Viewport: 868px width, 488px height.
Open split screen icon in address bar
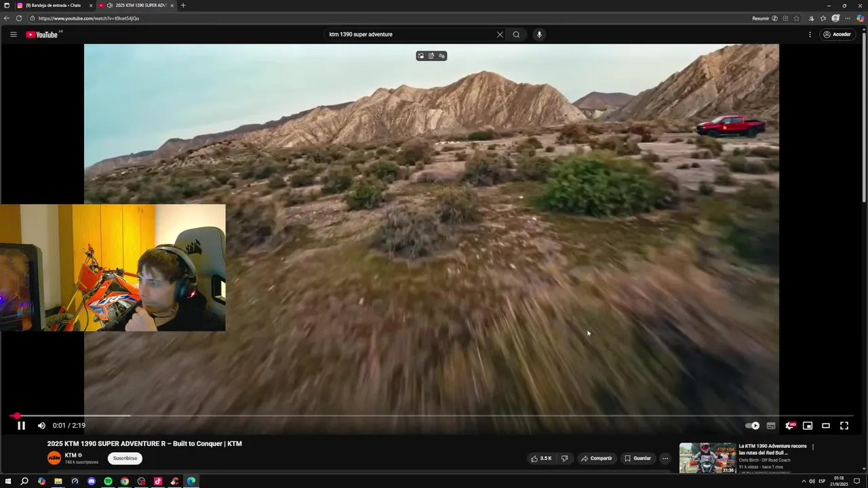786,18
